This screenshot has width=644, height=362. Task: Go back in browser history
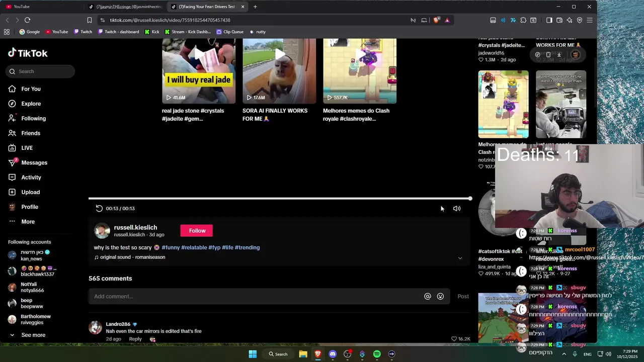pyautogui.click(x=7, y=20)
